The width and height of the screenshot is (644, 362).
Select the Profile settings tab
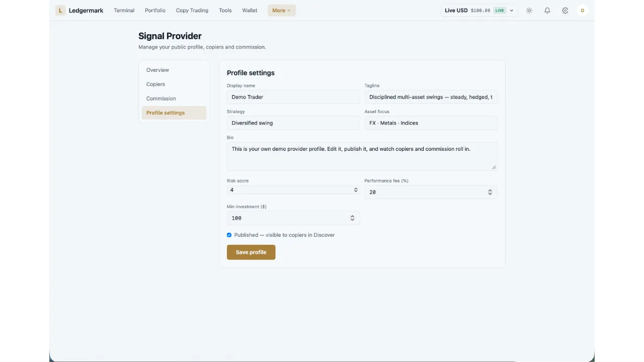pyautogui.click(x=174, y=113)
